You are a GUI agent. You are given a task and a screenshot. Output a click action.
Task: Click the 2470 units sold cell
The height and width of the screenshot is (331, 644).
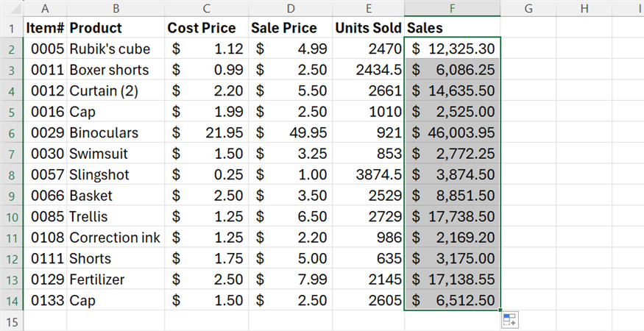pos(369,49)
